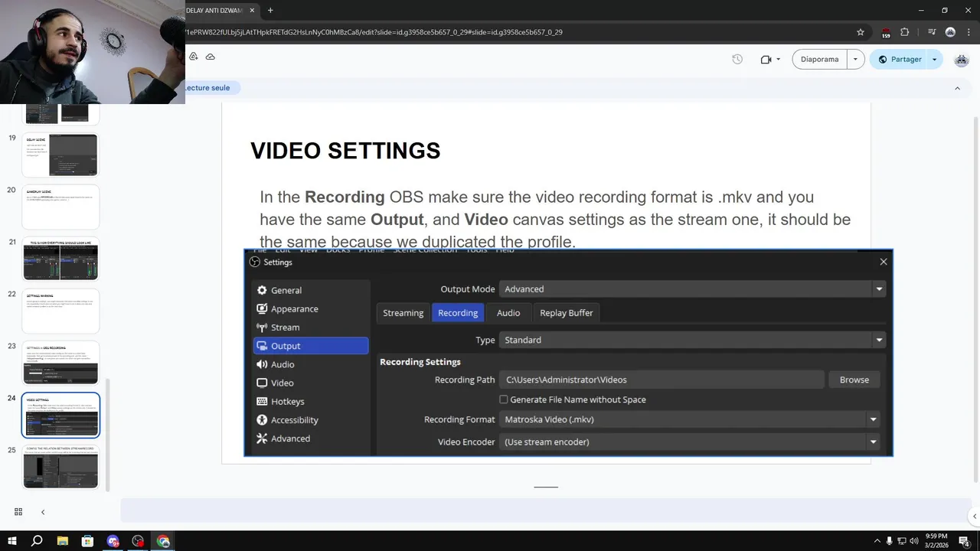Check the cloud document status icon
Image resolution: width=980 pixels, height=551 pixels.
click(211, 57)
